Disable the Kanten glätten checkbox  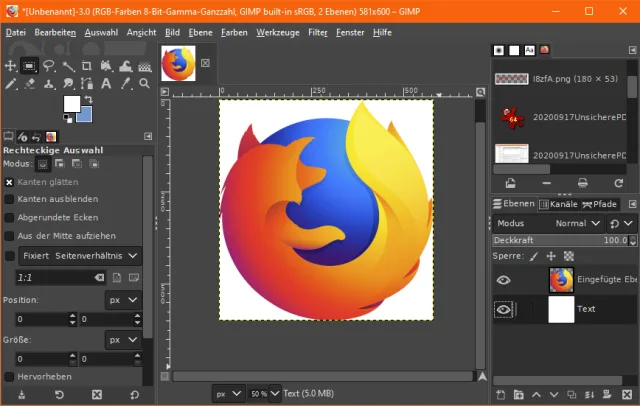tap(10, 182)
